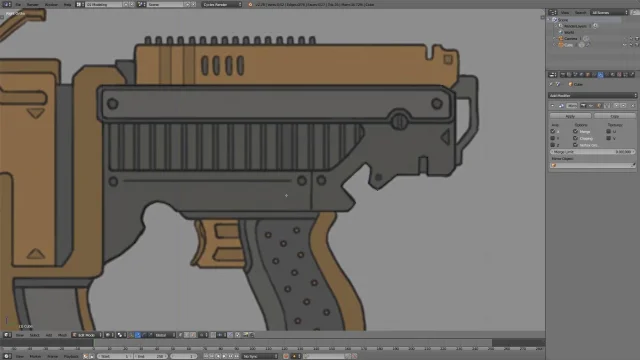Open 3D viewport Add menu

pos(49,335)
